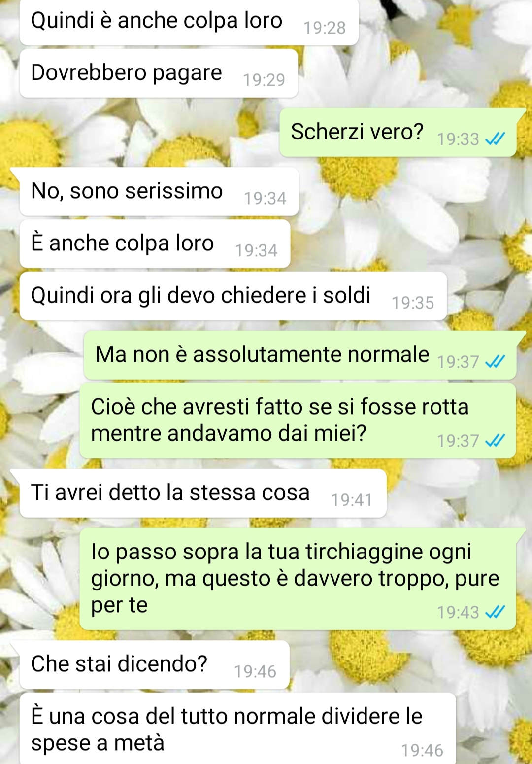The height and width of the screenshot is (764, 532).
Task: Tap the blue ticks on 'mentre andavamo dai miei?'
Action: (495, 440)
